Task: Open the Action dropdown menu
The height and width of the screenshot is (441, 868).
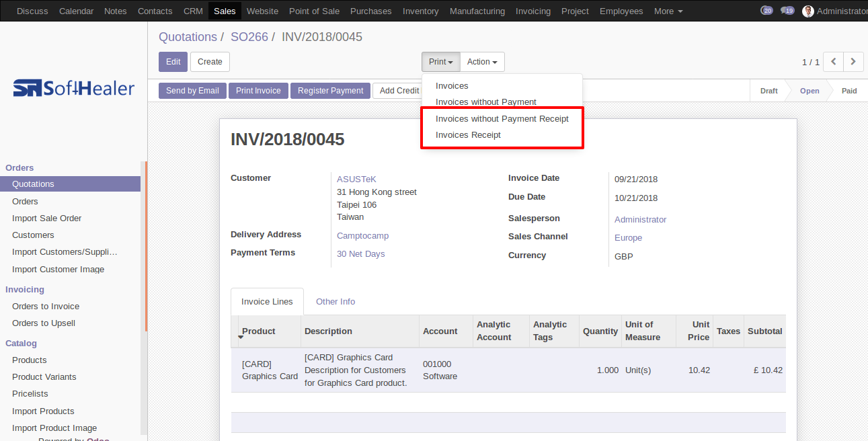Action: [x=482, y=62]
